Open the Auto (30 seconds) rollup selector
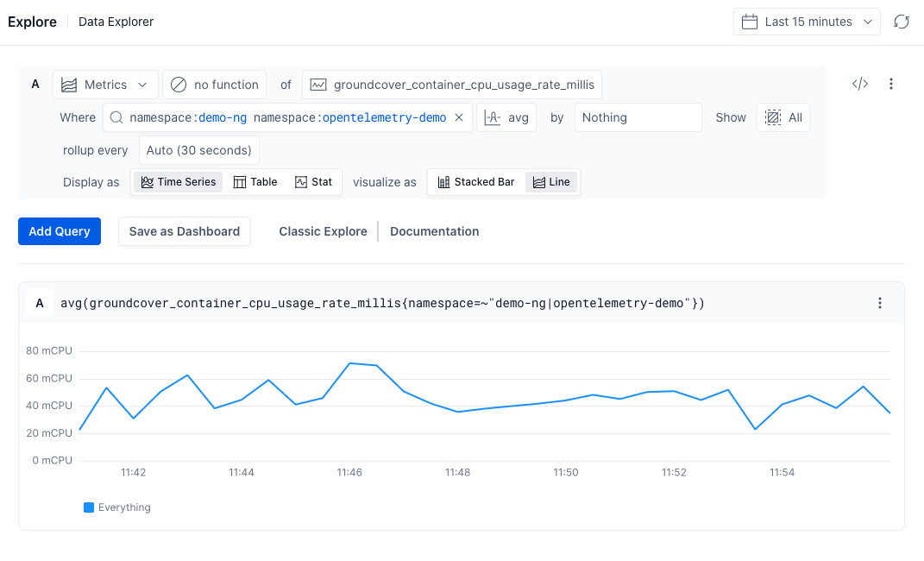924x561 pixels. [x=198, y=150]
